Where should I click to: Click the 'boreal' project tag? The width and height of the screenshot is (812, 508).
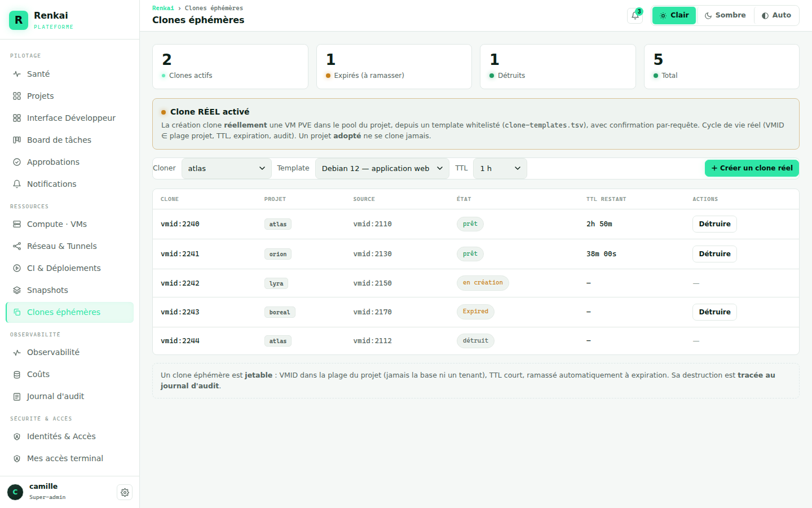pyautogui.click(x=280, y=312)
